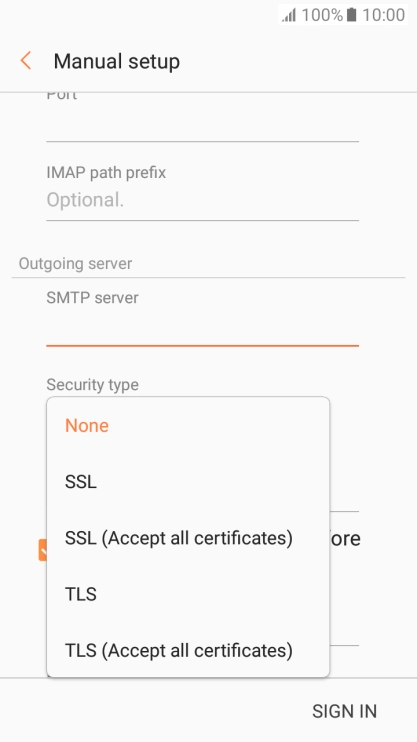Tap the SIGN IN button
The image size is (417, 742).
(344, 711)
